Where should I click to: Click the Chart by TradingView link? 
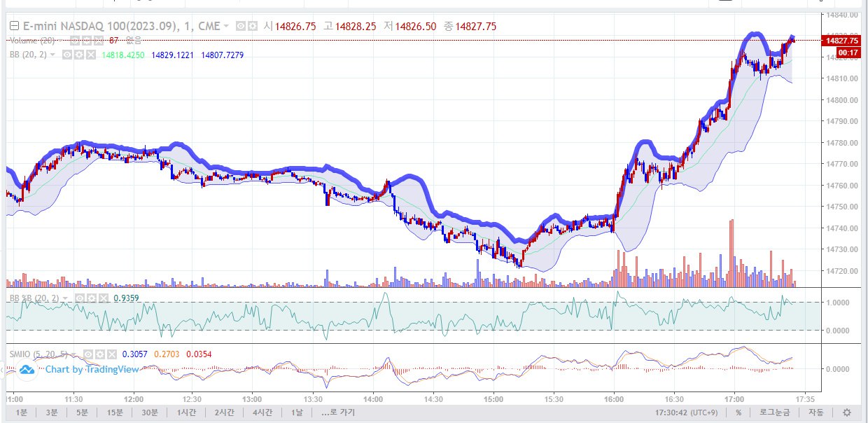pyautogui.click(x=92, y=369)
